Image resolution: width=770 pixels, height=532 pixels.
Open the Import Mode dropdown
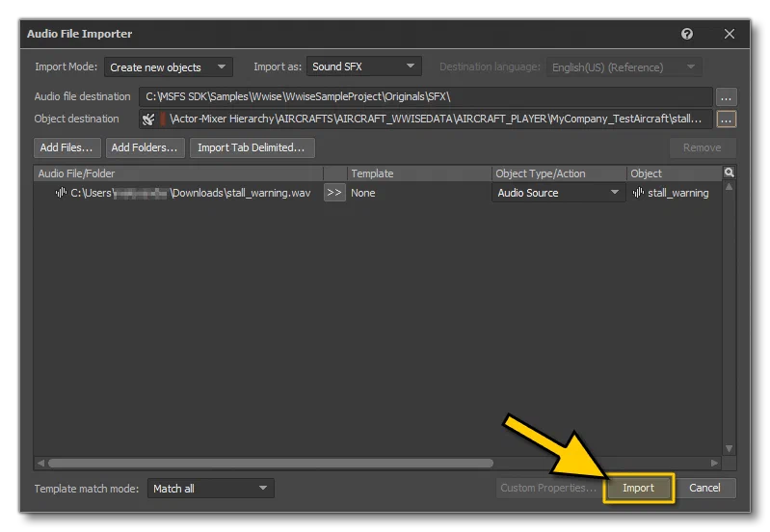[x=168, y=67]
